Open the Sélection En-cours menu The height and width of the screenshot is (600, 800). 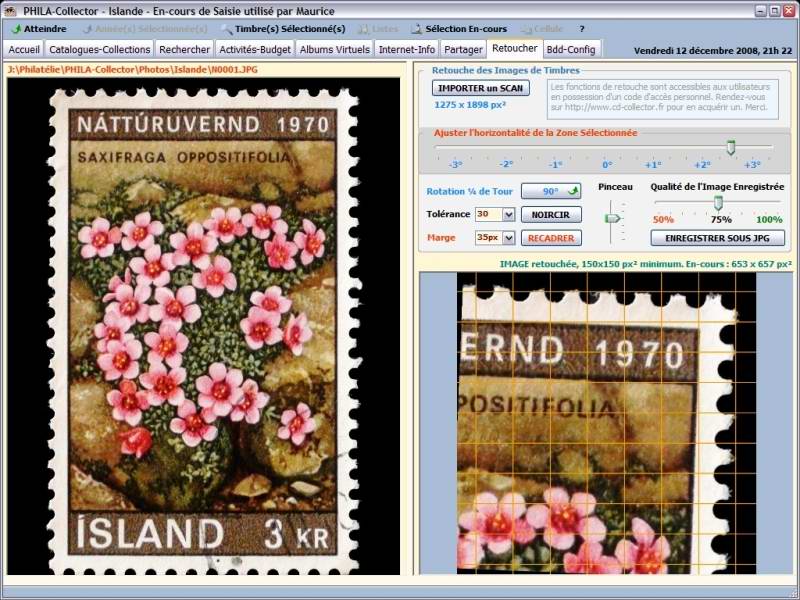[x=458, y=29]
